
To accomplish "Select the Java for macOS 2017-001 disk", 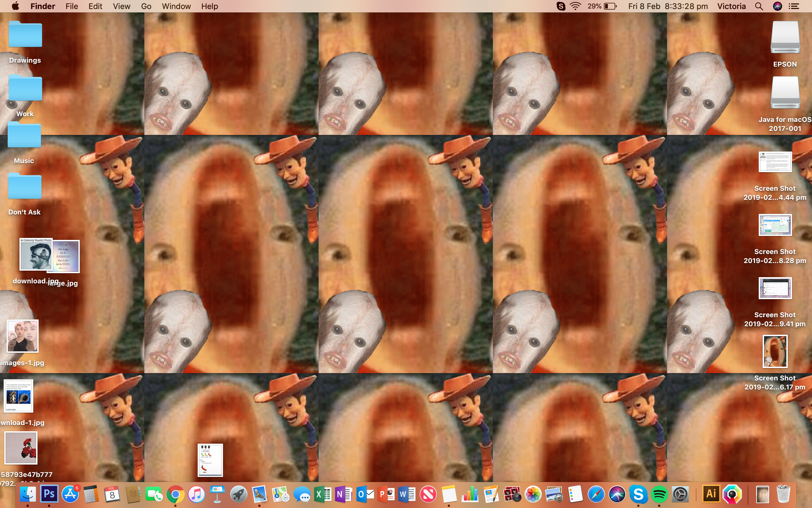I will tap(785, 92).
